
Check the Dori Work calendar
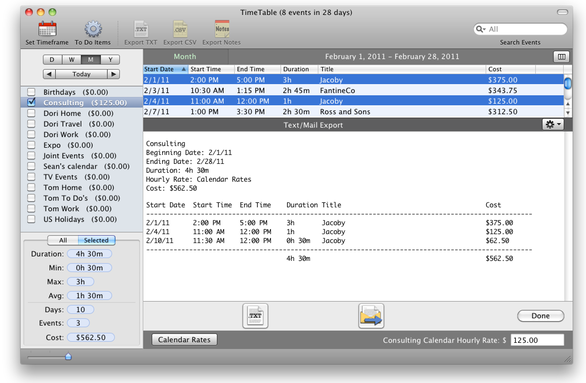pos(31,134)
